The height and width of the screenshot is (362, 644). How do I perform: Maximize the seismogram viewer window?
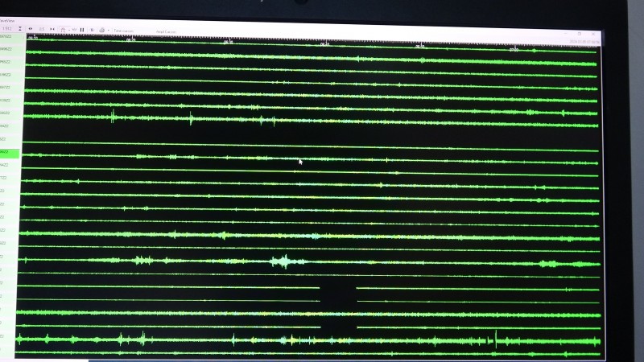[578, 34]
